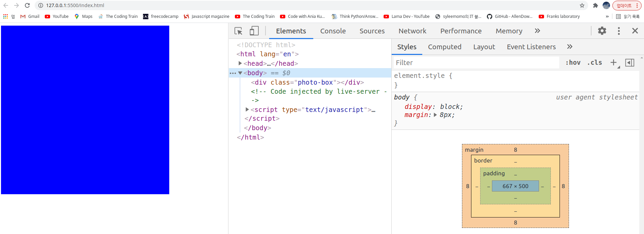The image size is (644, 234).
Task: Open DevTools settings gear
Action: click(602, 31)
